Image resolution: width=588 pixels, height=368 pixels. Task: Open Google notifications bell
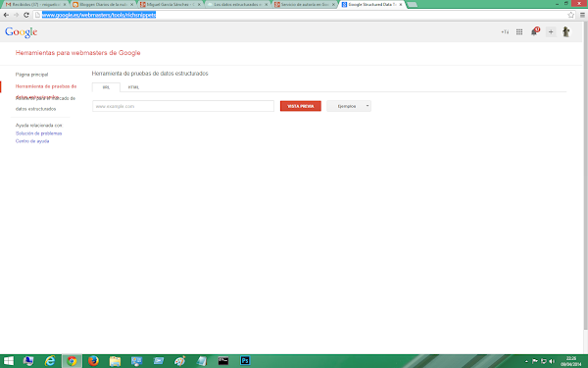coord(534,31)
